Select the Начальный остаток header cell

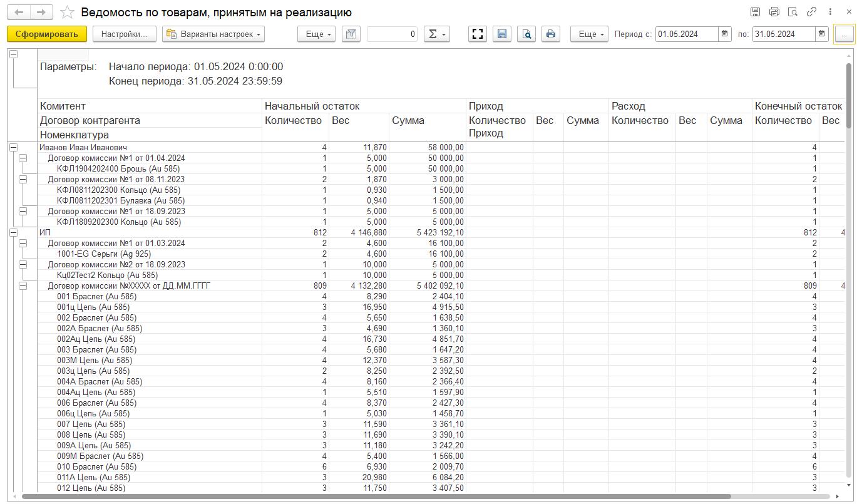364,106
